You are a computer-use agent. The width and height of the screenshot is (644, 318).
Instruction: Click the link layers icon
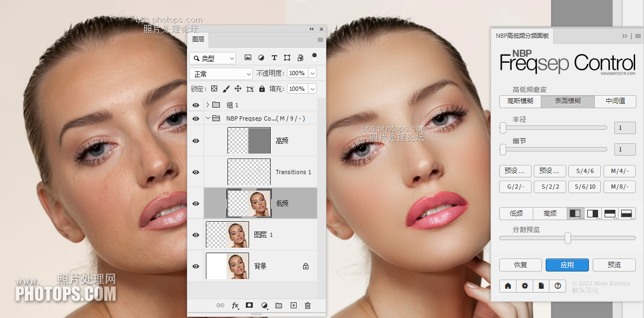click(x=220, y=305)
